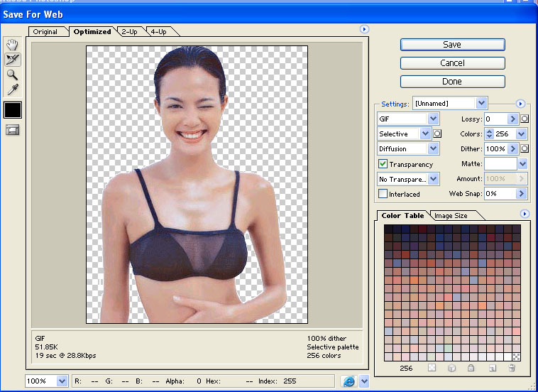Uncheck the Transparency checkbox

click(383, 164)
